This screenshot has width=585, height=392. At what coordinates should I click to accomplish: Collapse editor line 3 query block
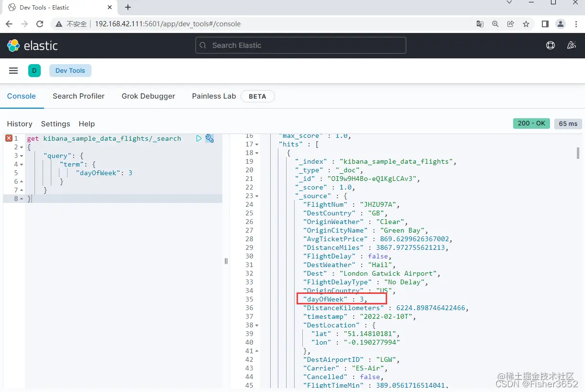click(22, 156)
